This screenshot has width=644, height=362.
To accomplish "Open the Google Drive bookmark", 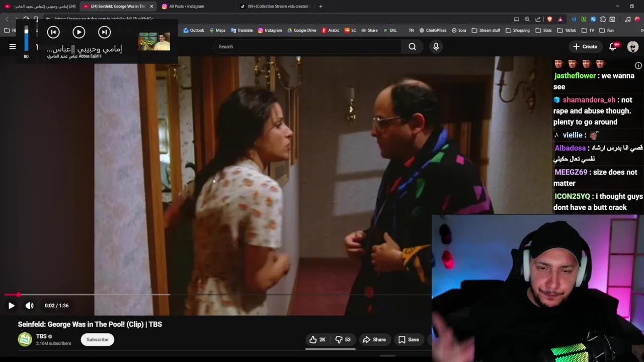I will pyautogui.click(x=301, y=30).
